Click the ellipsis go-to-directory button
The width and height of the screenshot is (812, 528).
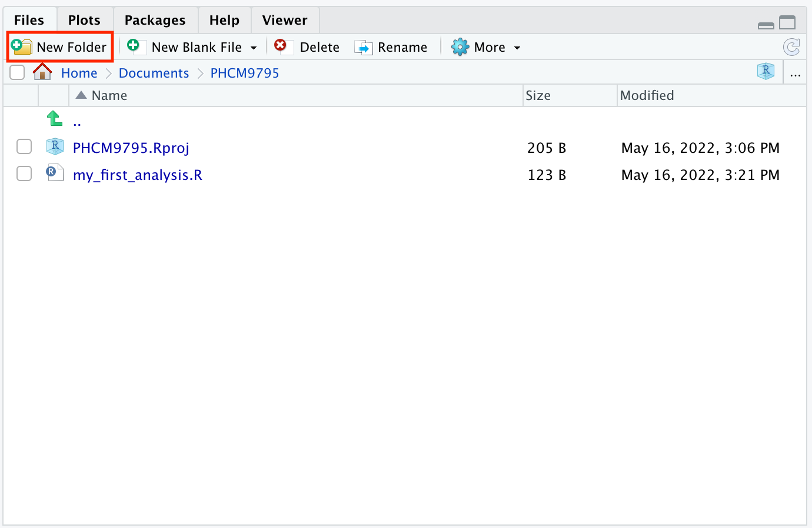796,73
